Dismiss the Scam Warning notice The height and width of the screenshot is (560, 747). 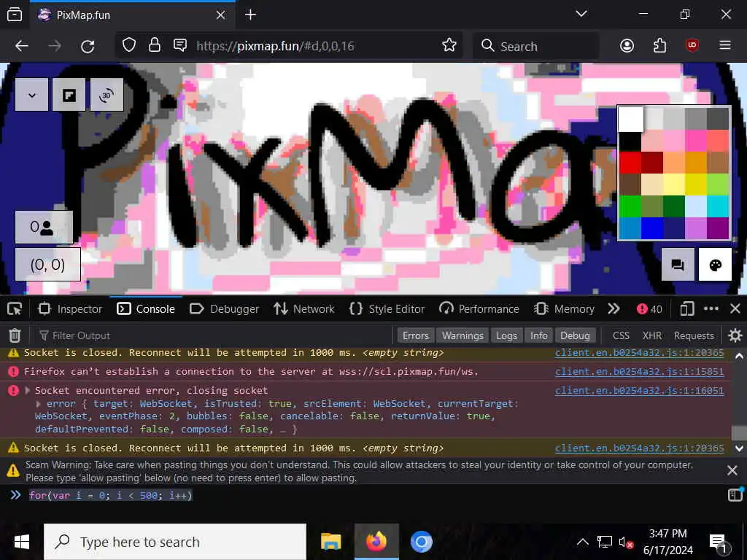[732, 471]
